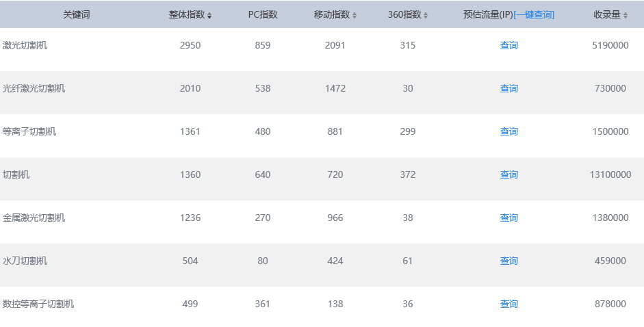Select the 关键词 column header

click(77, 15)
